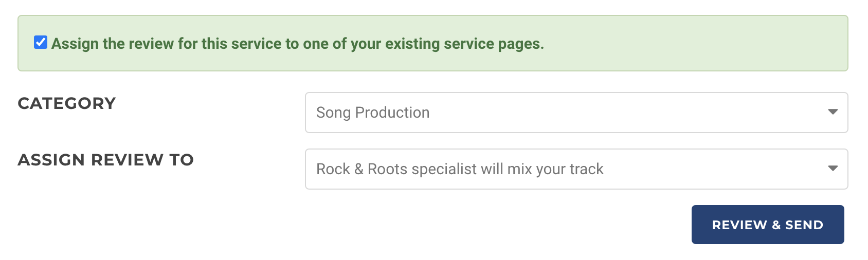This screenshot has width=868, height=260.
Task: Click the "Assign the review" checkbox label text
Action: pos(297,44)
